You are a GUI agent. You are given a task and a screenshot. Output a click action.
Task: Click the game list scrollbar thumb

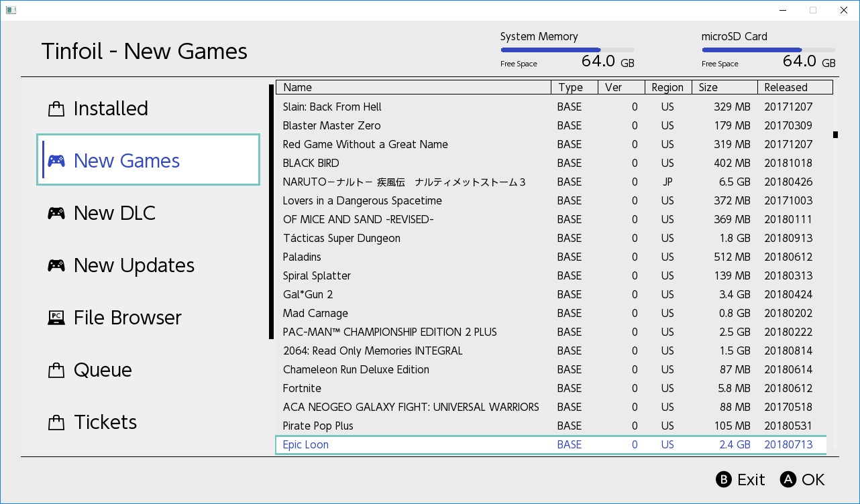(x=836, y=135)
